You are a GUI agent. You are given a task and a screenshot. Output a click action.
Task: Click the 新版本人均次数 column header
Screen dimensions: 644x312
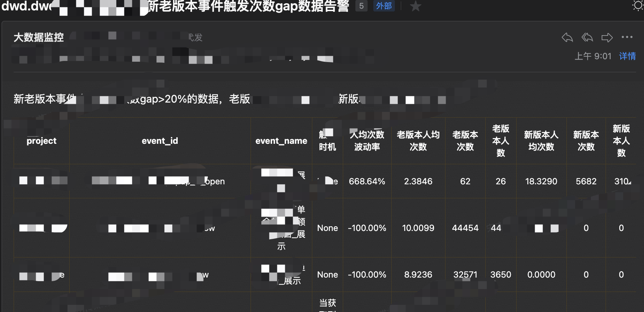tap(541, 141)
